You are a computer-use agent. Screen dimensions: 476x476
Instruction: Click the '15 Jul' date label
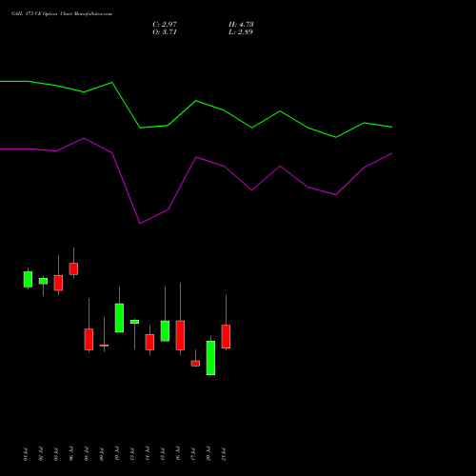tap(163, 454)
